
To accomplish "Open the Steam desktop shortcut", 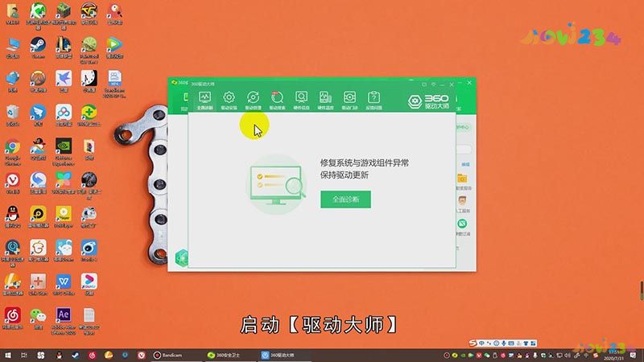I will click(x=38, y=48).
